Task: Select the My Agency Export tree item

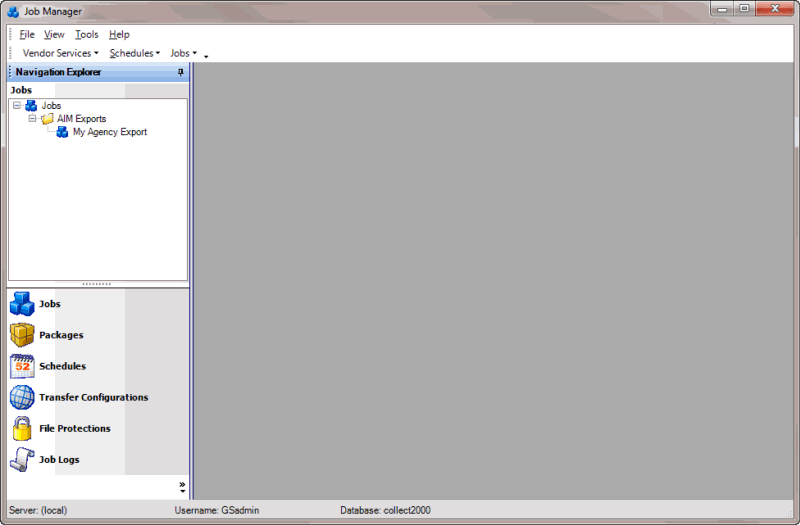Action: pyautogui.click(x=109, y=132)
